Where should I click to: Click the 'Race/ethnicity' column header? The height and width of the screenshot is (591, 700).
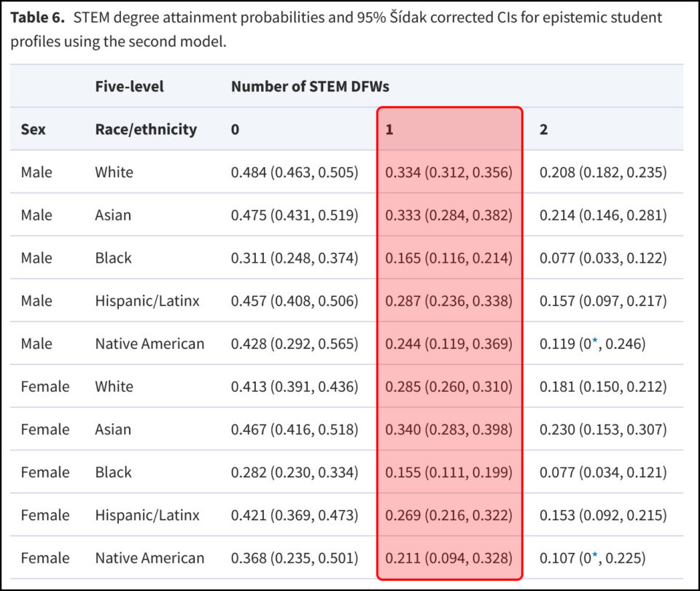146,129
